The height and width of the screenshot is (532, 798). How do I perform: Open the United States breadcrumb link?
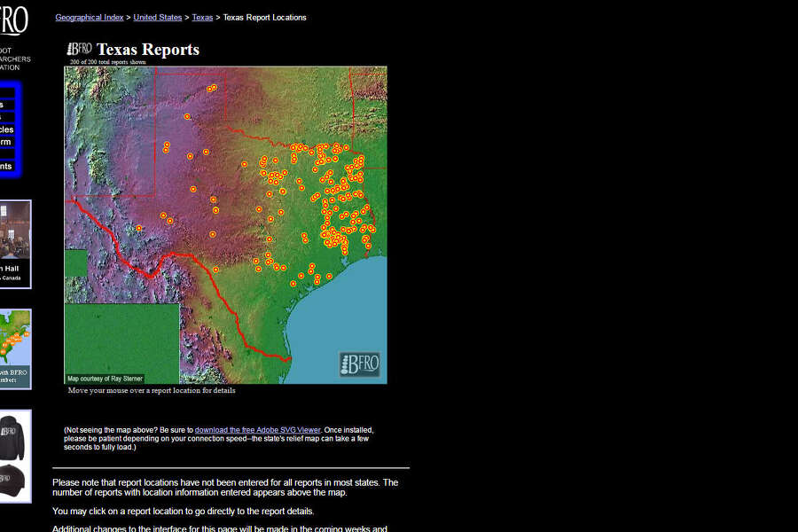[x=157, y=17]
